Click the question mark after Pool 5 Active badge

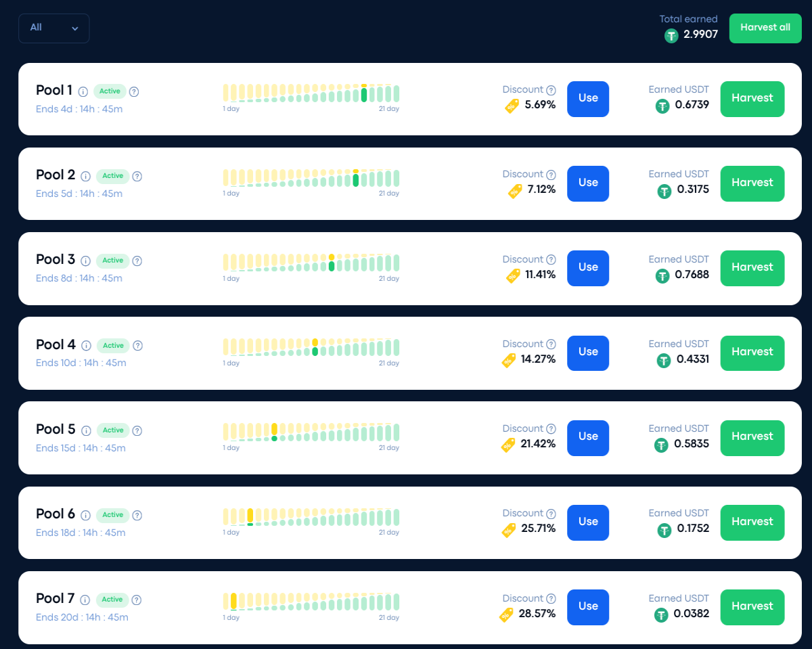[137, 430]
